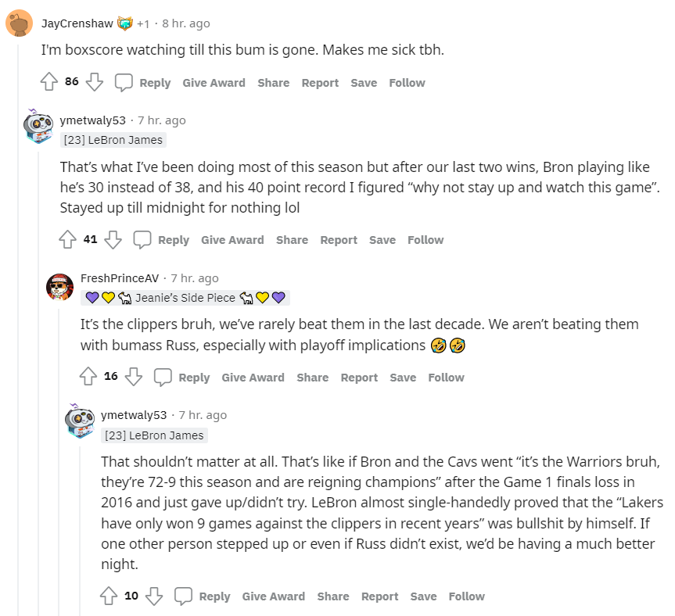This screenshot has width=675, height=616.
Task: Upvote JayCrenshaw's boxscore watching comment
Action: click(48, 82)
